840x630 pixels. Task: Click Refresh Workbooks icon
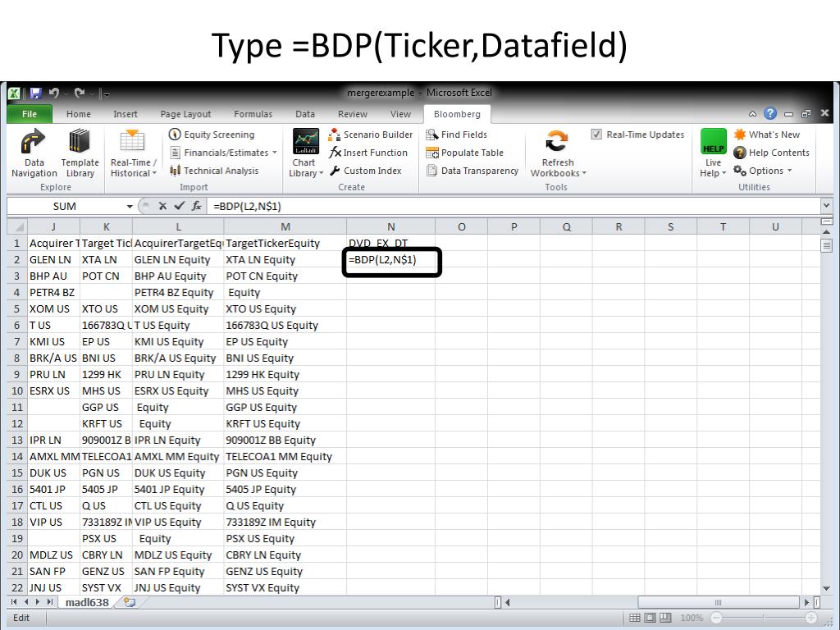pyautogui.click(x=557, y=141)
